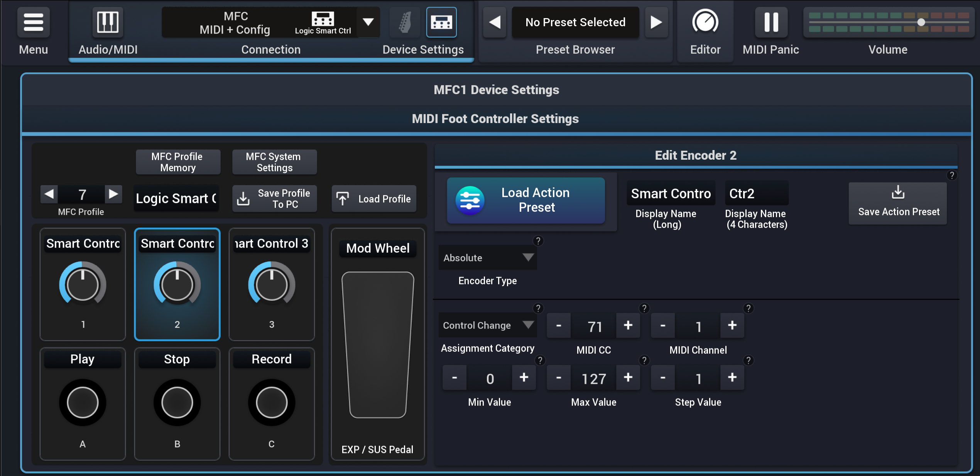Edit the Ctr2 display name field
980x476 pixels.
pyautogui.click(x=756, y=193)
